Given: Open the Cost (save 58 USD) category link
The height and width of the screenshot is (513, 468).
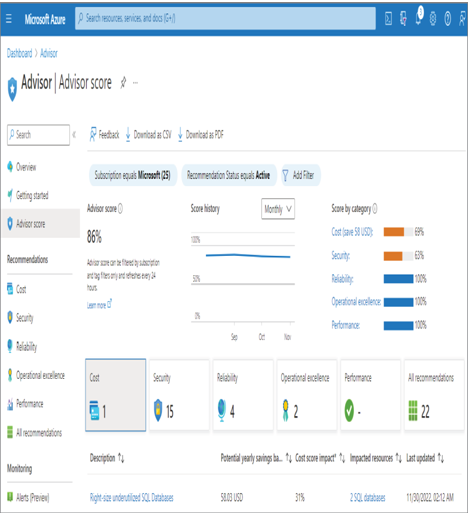Looking at the screenshot, I should click(352, 232).
